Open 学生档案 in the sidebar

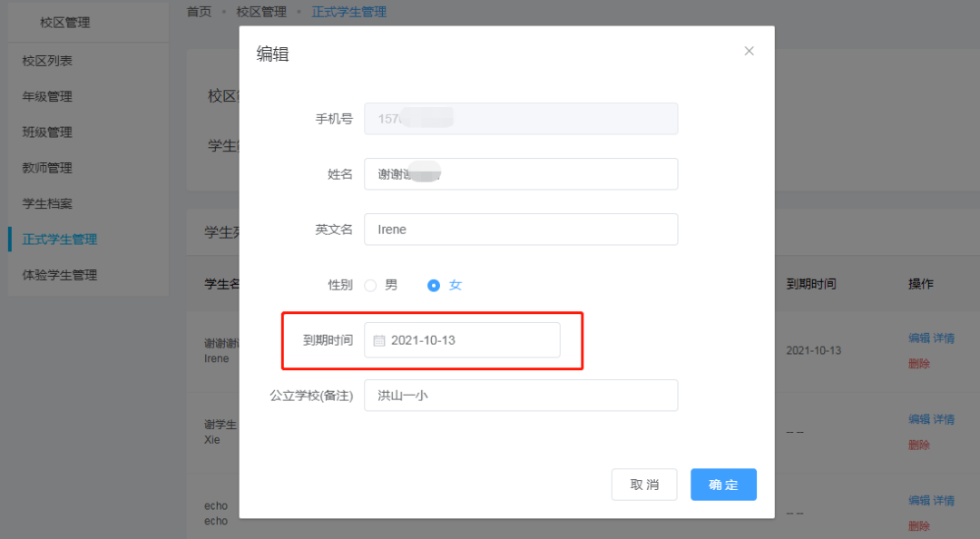[x=47, y=203]
